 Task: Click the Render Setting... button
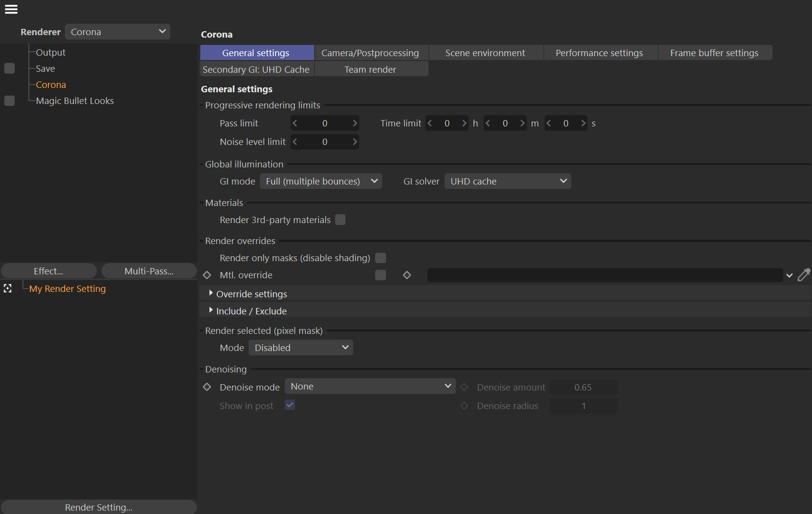tap(99, 507)
